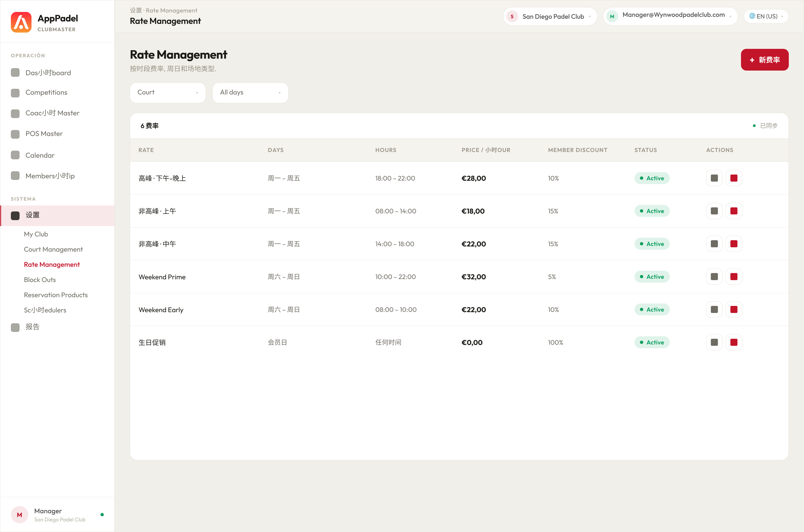Edit the 非高峰 · 中午 rate
804x532 pixels.
[714, 244]
